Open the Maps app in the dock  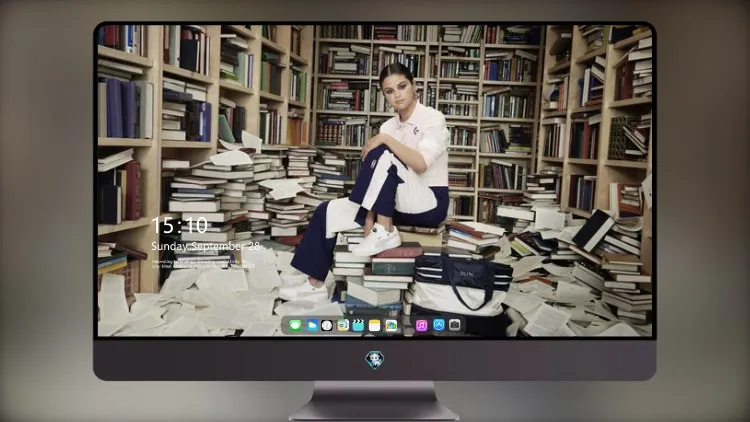tap(342, 325)
